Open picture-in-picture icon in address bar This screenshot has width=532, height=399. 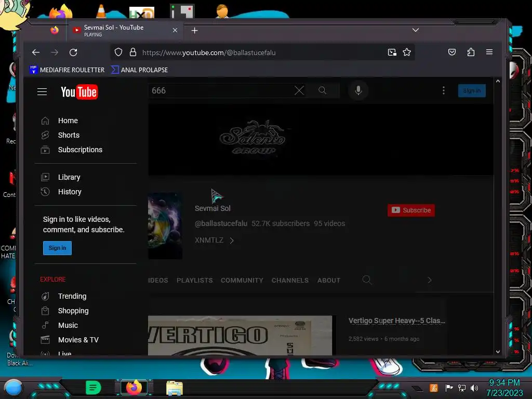[392, 52]
